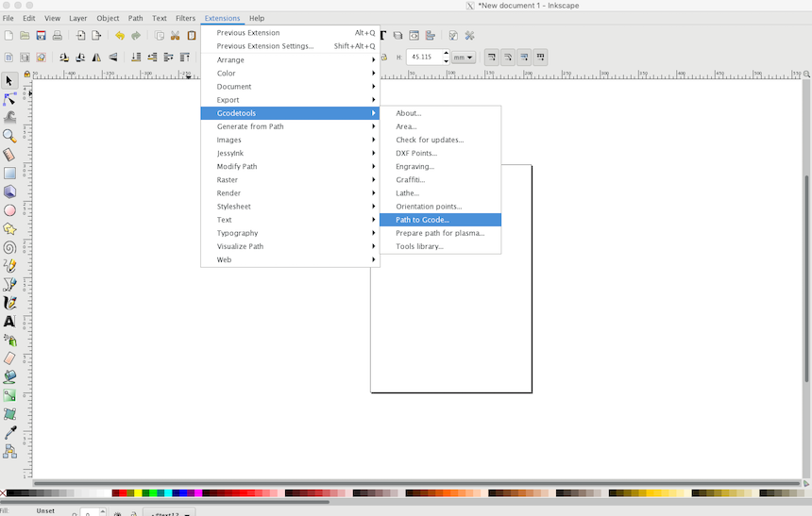Choose the Eraser tool
812x516 pixels.
click(x=9, y=358)
